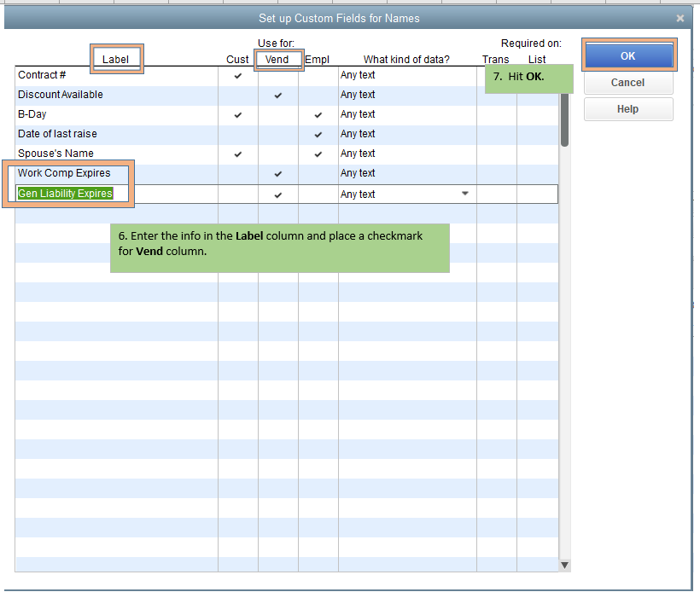The height and width of the screenshot is (592, 700).
Task: Uncheck Empl for Spouse's Name row
Action: [x=318, y=154]
